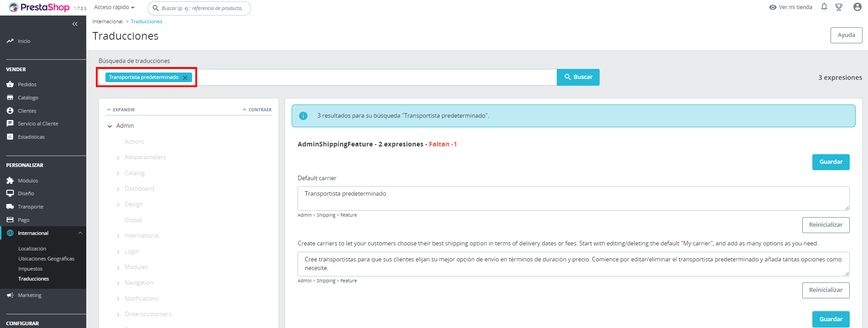Open the Acceso rápido dropdown
Viewport: 868px width, 328px height.
click(114, 7)
